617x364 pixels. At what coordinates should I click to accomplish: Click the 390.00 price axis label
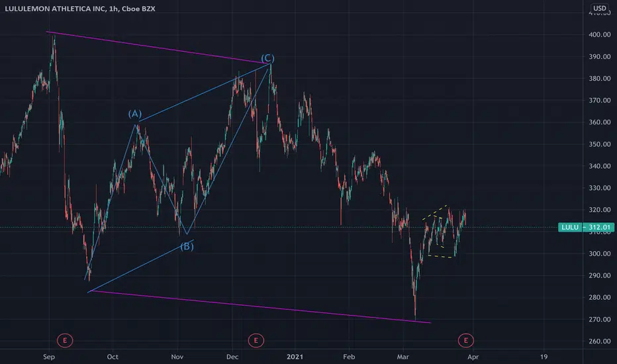(x=600, y=57)
